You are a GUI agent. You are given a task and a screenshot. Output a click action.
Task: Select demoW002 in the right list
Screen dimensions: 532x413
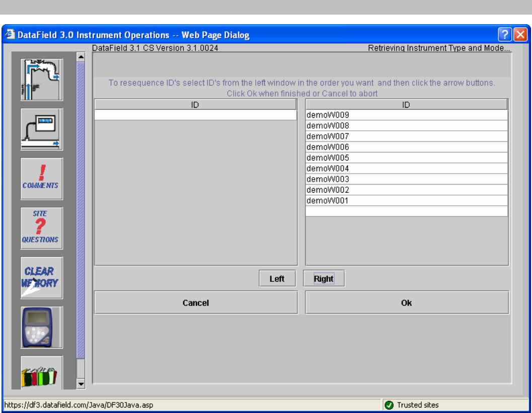[x=407, y=190]
